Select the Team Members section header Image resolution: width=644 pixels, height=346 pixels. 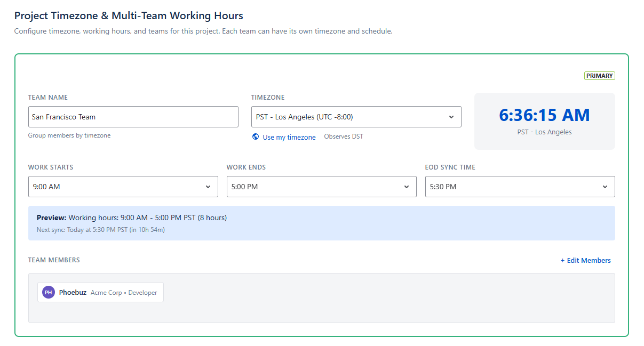54,260
